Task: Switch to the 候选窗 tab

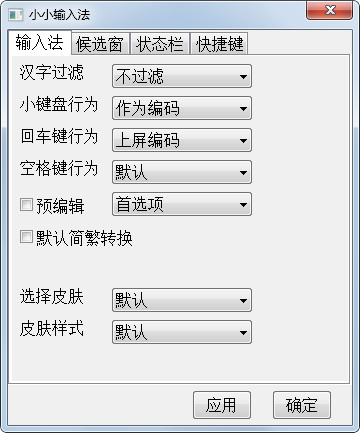Action: [100, 44]
